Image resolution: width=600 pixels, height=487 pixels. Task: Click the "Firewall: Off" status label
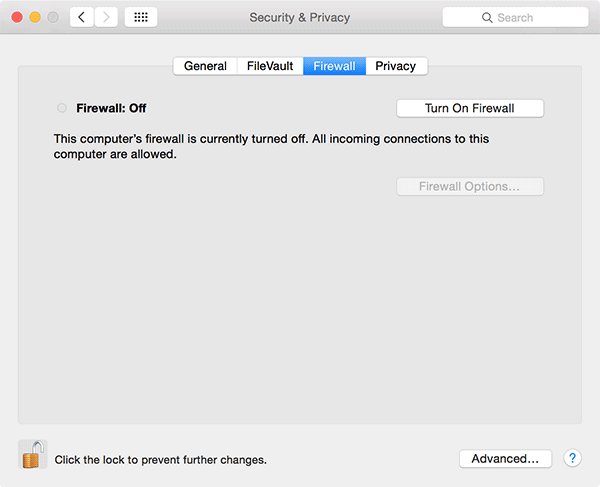click(x=111, y=108)
